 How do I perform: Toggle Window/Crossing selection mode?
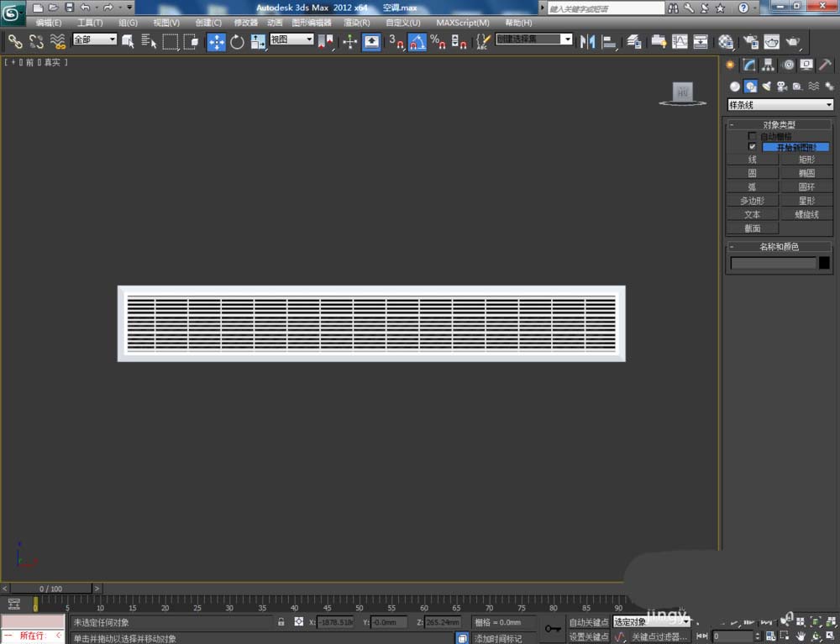pos(192,41)
